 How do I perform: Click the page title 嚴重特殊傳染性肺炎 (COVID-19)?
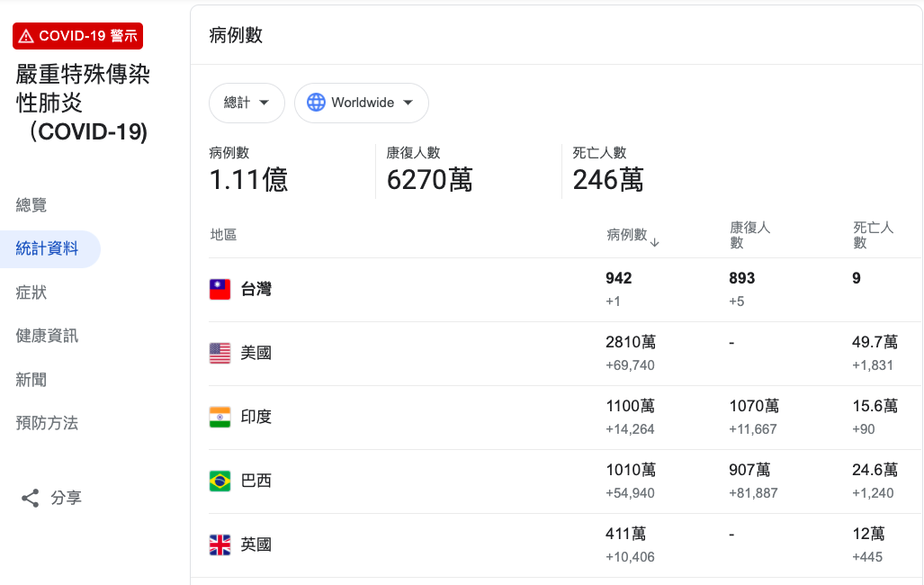83,103
